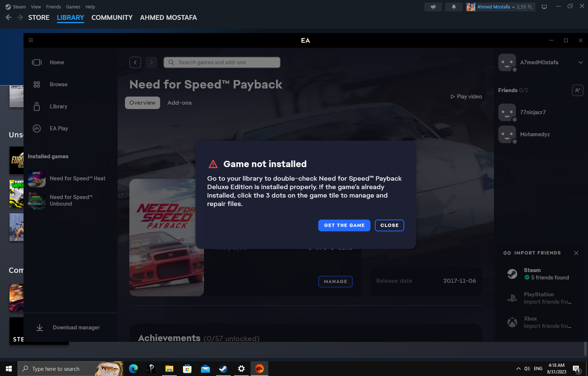Click the Download manager icon
This screenshot has width=588, height=376.
pos(40,328)
